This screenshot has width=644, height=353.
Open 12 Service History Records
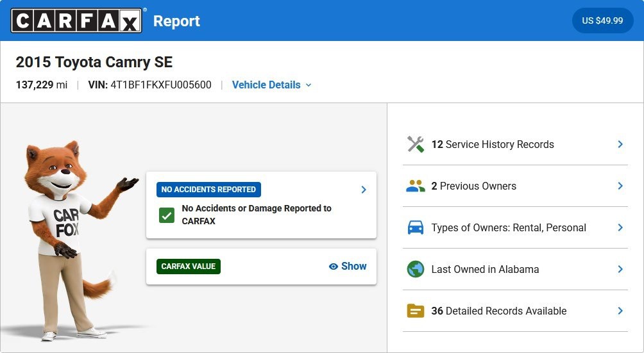click(515, 144)
